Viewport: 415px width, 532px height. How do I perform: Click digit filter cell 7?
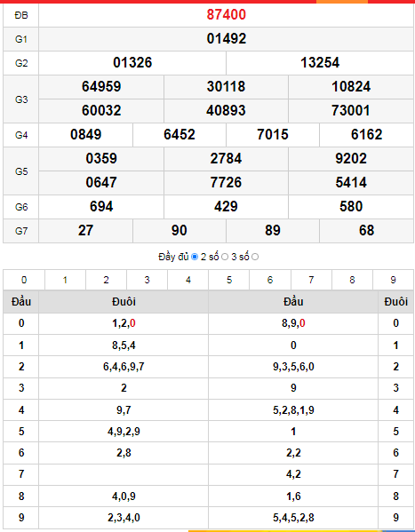point(311,280)
